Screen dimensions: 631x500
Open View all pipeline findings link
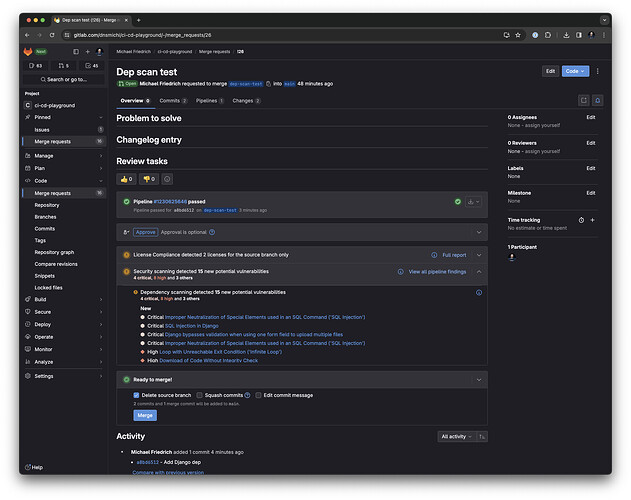pos(437,272)
